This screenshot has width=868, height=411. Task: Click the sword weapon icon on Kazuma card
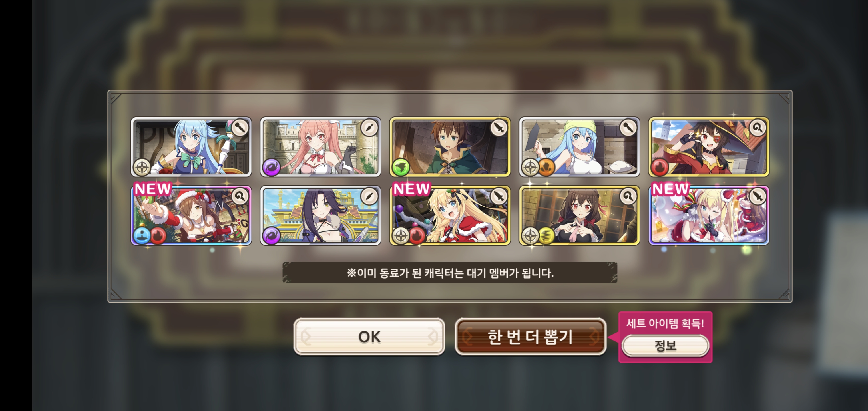[499, 128]
